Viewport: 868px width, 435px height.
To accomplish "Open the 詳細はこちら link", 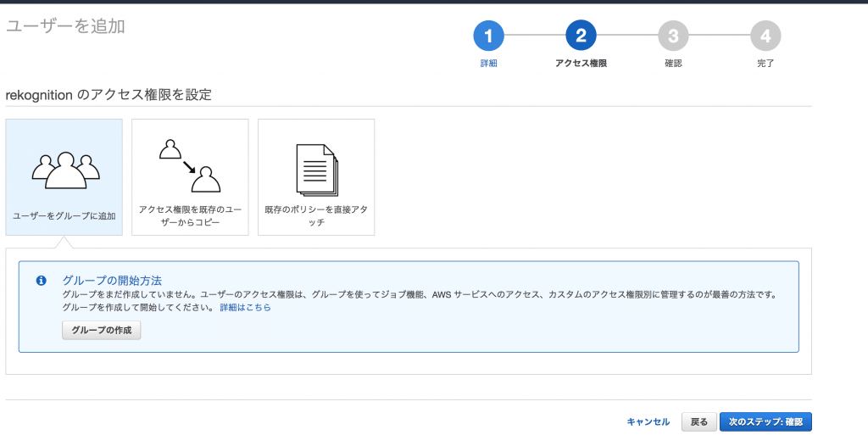I will pyautogui.click(x=245, y=307).
